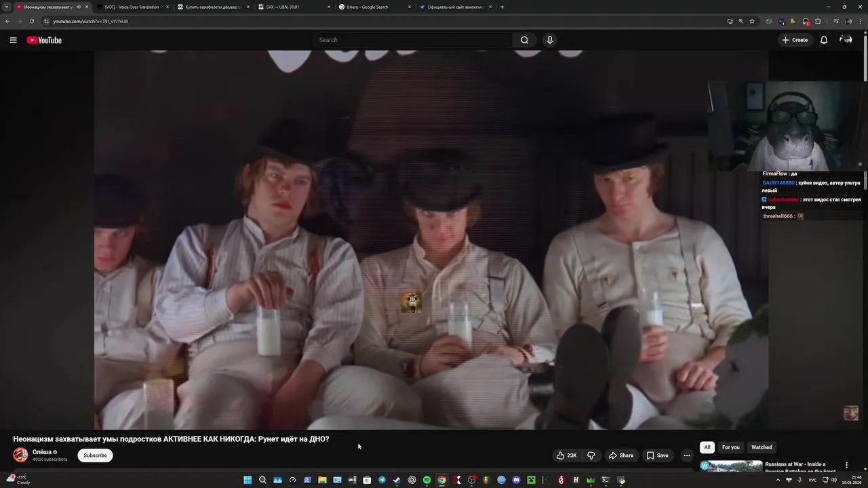Go back in browser history
868x488 pixels.
(x=7, y=21)
